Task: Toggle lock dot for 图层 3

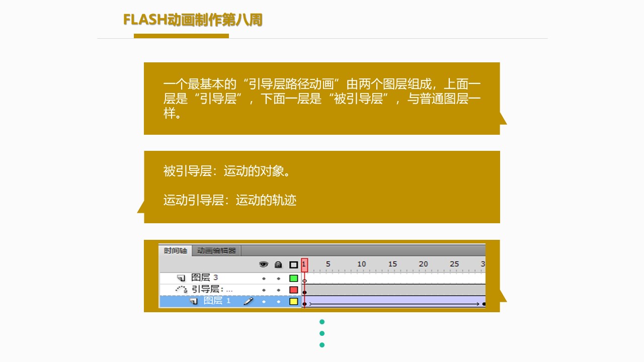Action: [x=278, y=278]
